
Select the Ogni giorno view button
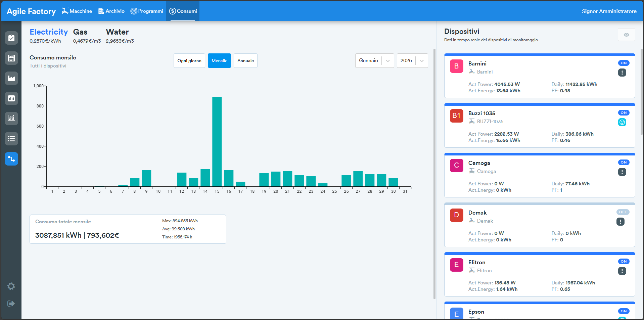(x=189, y=61)
